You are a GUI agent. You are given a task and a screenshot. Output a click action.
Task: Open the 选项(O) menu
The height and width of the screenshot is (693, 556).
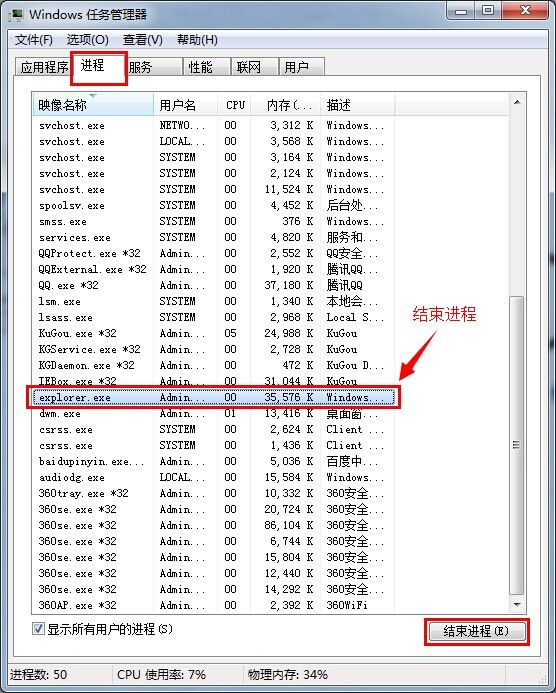[x=88, y=40]
